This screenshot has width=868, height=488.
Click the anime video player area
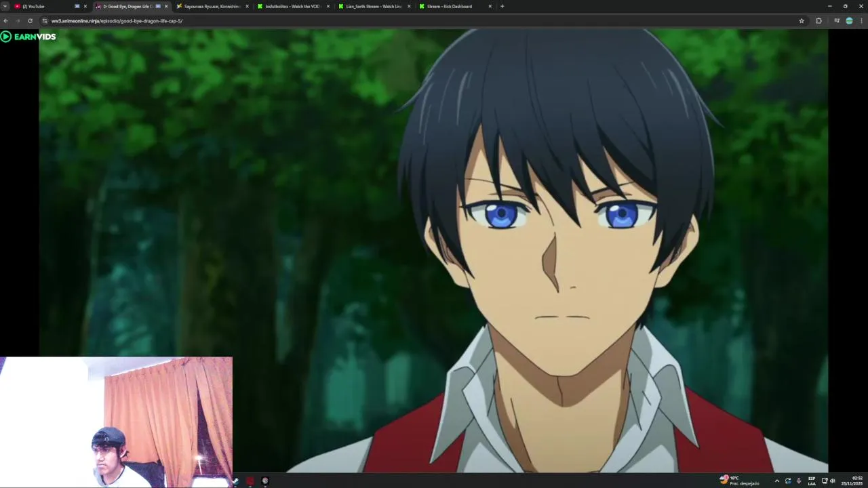(433, 251)
